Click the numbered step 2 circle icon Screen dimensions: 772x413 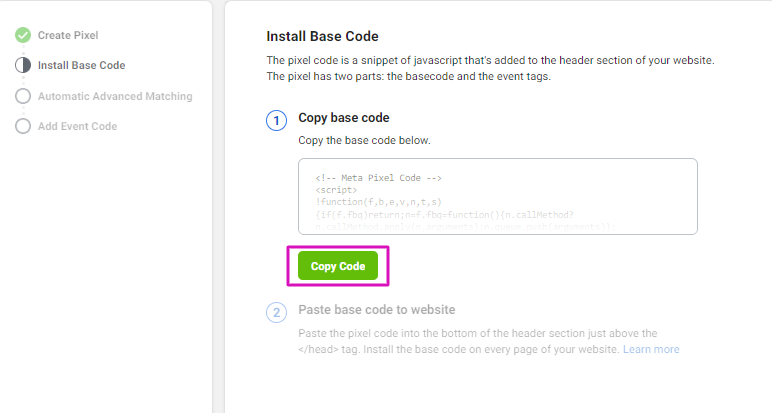pos(276,313)
